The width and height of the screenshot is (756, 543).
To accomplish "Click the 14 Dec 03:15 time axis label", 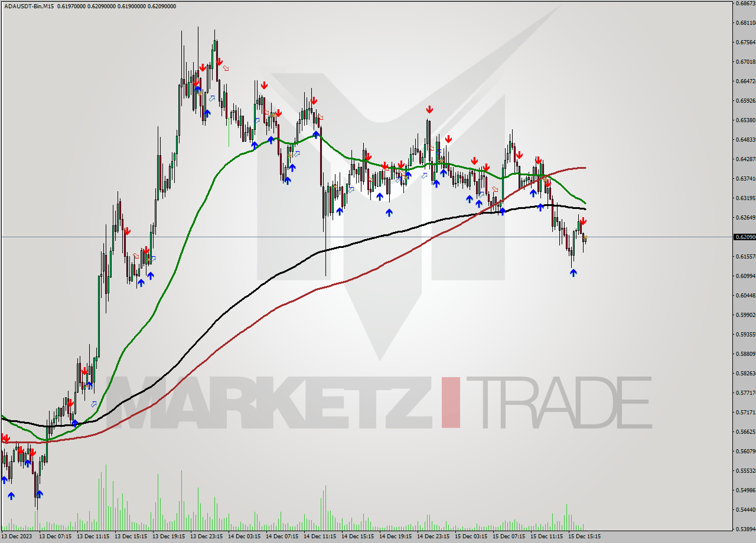I will pos(244,537).
